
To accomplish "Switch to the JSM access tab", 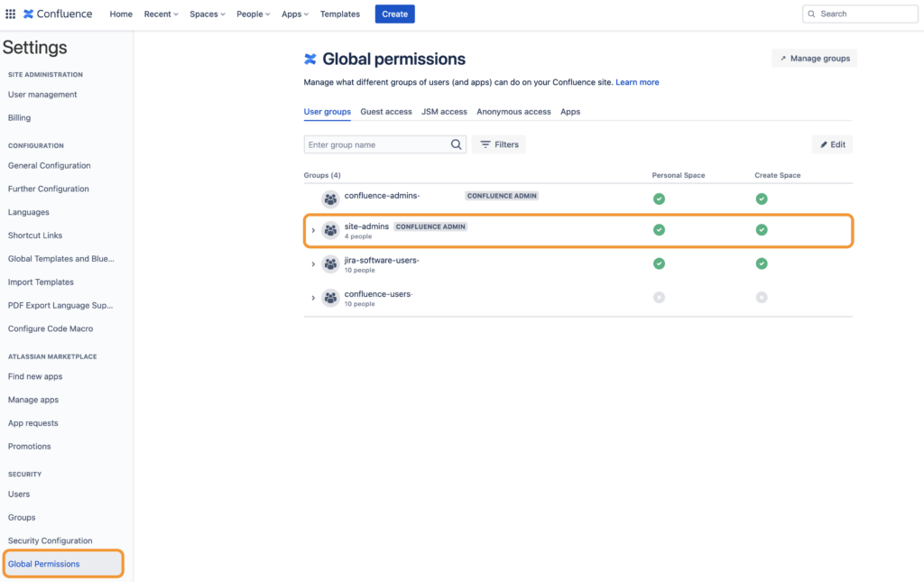I will coord(444,111).
